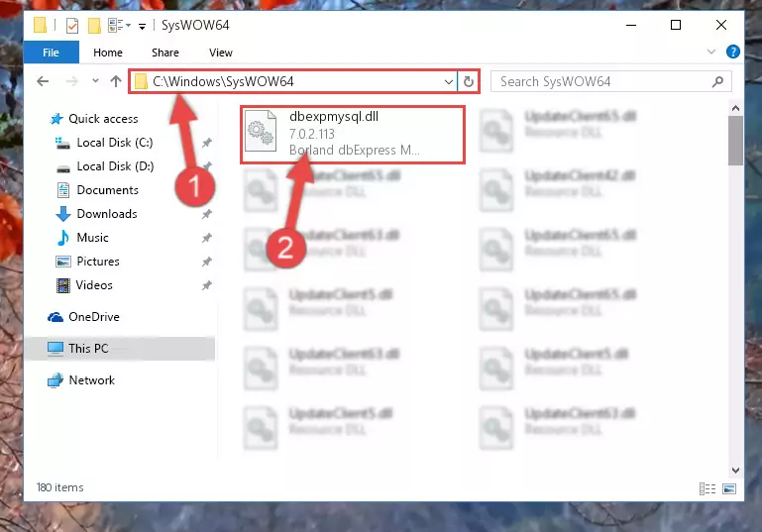Click the pin icon beside Local Disk (C:)
Image resolution: width=762 pixels, height=532 pixels.
pyautogui.click(x=207, y=143)
